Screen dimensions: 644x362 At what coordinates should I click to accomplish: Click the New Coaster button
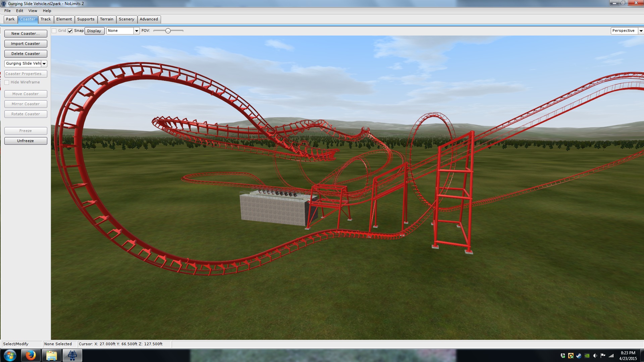(x=25, y=34)
